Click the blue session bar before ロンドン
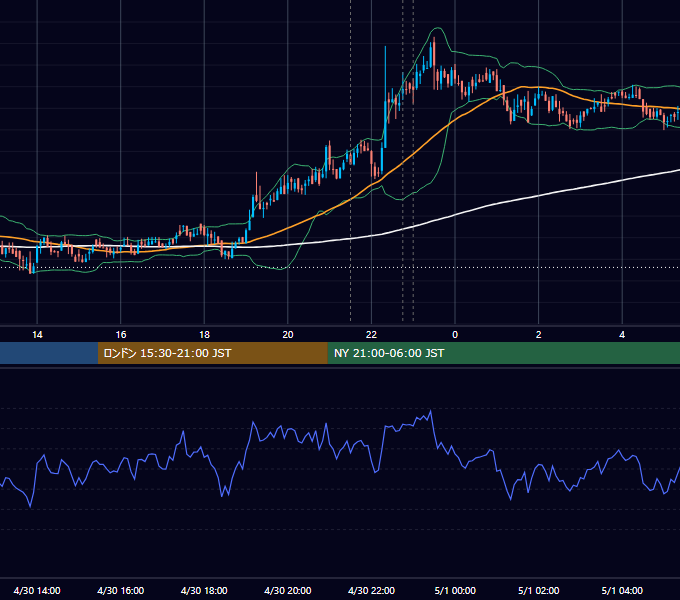The image size is (680, 600). 49,353
